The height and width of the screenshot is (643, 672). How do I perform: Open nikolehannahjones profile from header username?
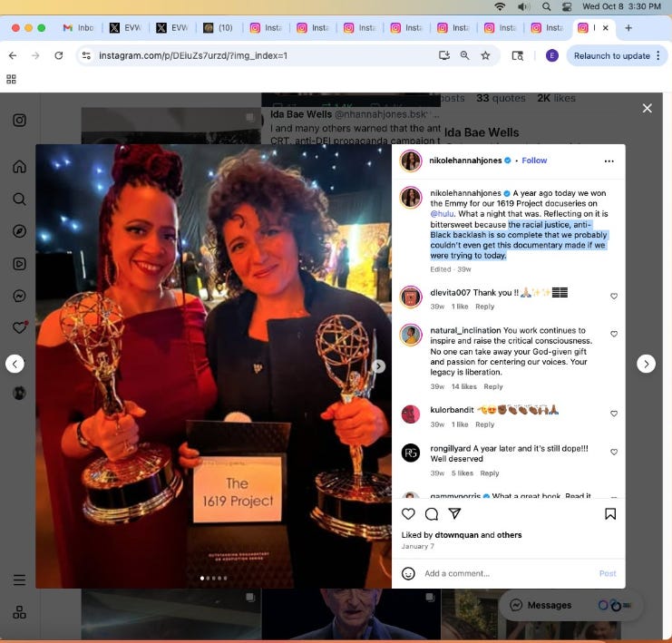tap(465, 161)
